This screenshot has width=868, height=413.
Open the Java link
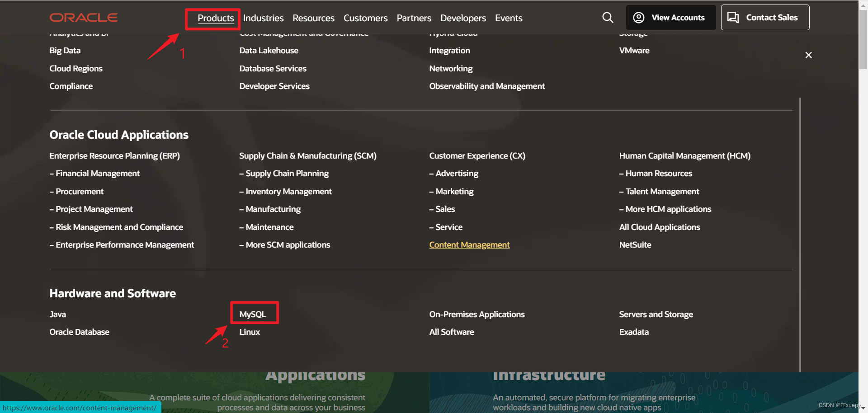[58, 314]
